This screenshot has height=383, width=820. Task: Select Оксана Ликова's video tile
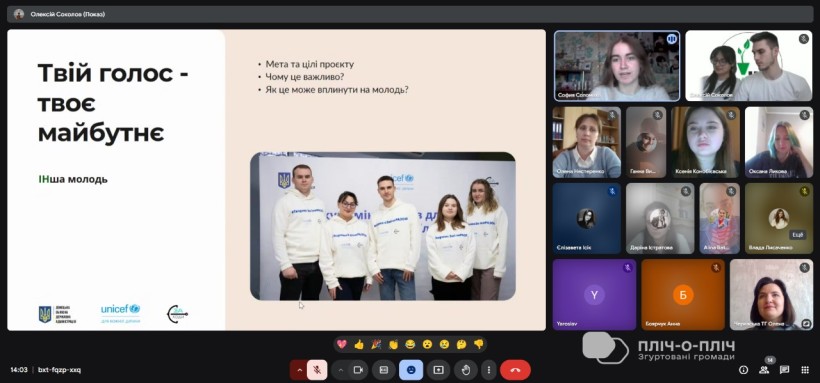tap(779, 142)
